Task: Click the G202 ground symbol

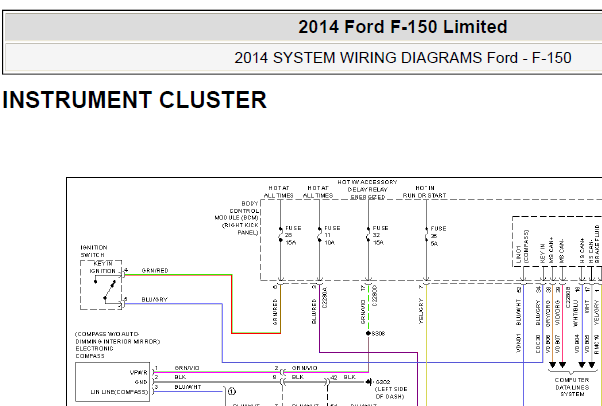Action: pos(368,382)
